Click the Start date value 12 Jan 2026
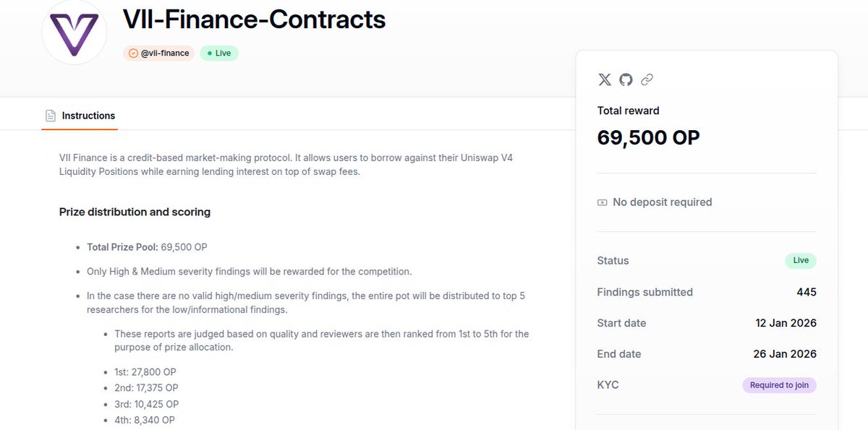Image resolution: width=868 pixels, height=430 pixels. point(785,323)
